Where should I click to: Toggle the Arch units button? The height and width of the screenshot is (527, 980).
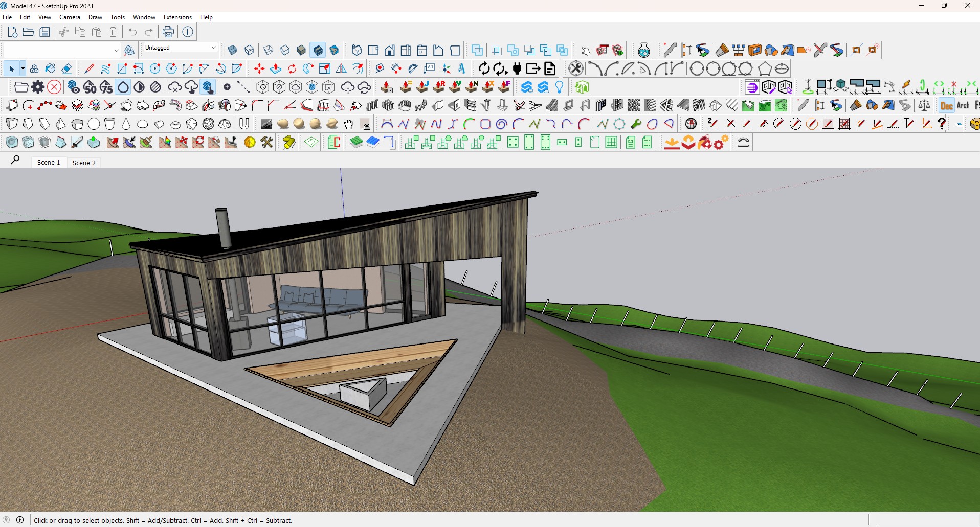[963, 105]
